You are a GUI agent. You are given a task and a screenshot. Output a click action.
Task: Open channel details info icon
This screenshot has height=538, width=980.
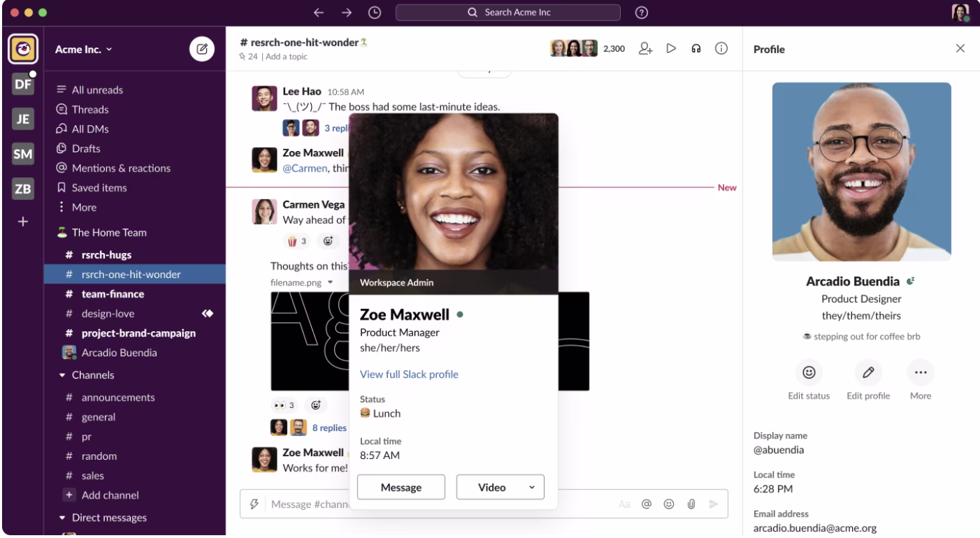point(721,48)
